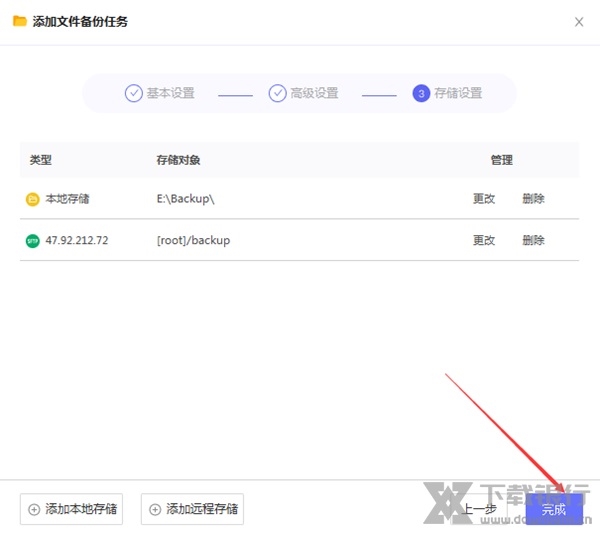Click the green SFTP icon for 47.92.212.72
The width and height of the screenshot is (600, 533).
pyautogui.click(x=33, y=241)
